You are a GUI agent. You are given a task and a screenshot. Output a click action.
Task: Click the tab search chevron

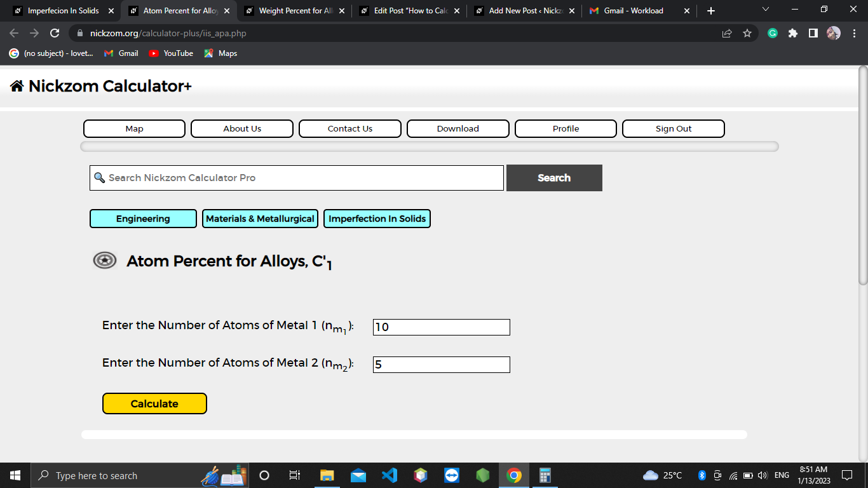click(x=765, y=10)
